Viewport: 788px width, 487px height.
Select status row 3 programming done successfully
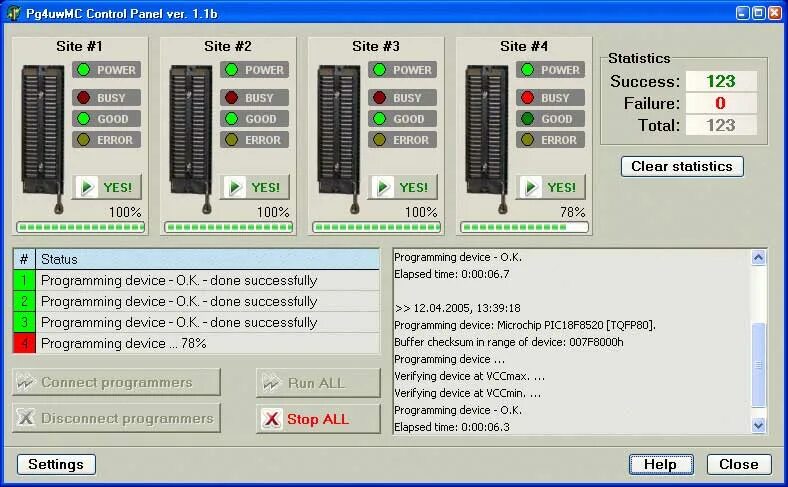[196, 323]
